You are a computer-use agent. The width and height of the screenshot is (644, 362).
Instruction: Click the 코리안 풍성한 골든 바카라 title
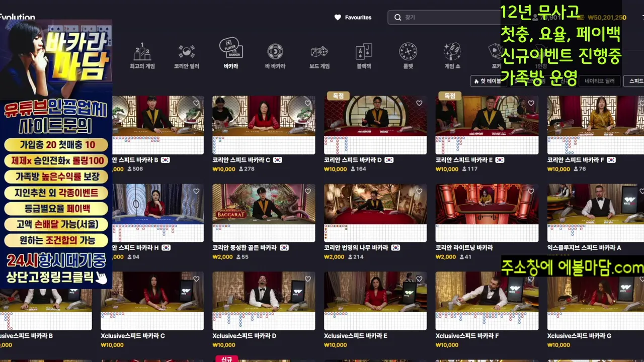coord(245,248)
